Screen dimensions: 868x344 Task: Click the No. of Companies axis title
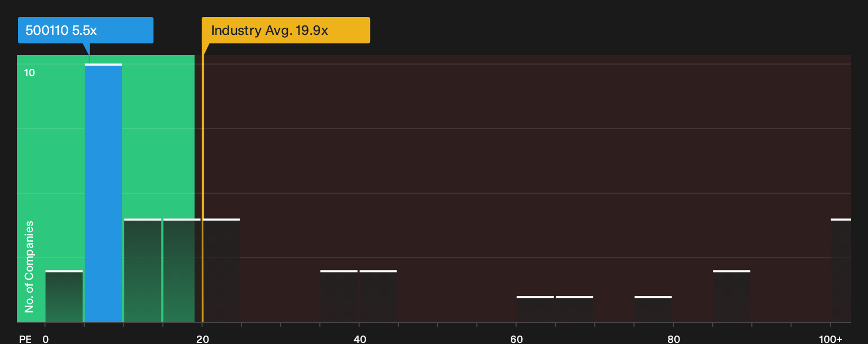tap(29, 266)
